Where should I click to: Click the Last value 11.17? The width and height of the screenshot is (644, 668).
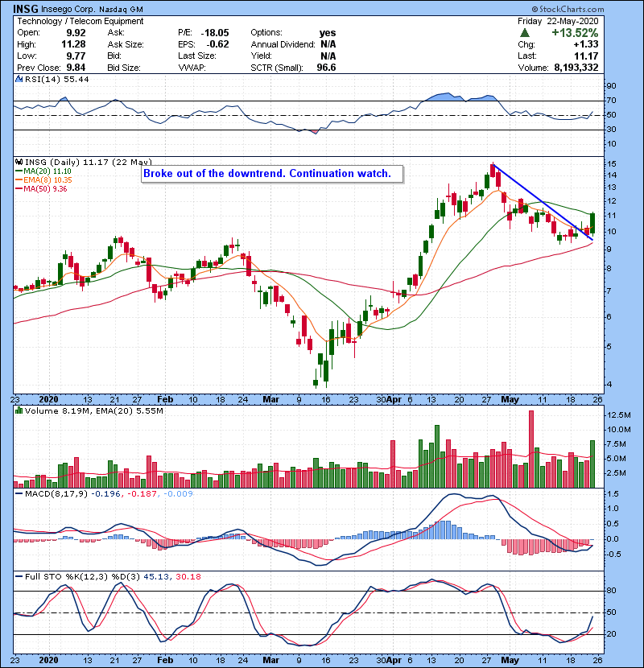(586, 56)
